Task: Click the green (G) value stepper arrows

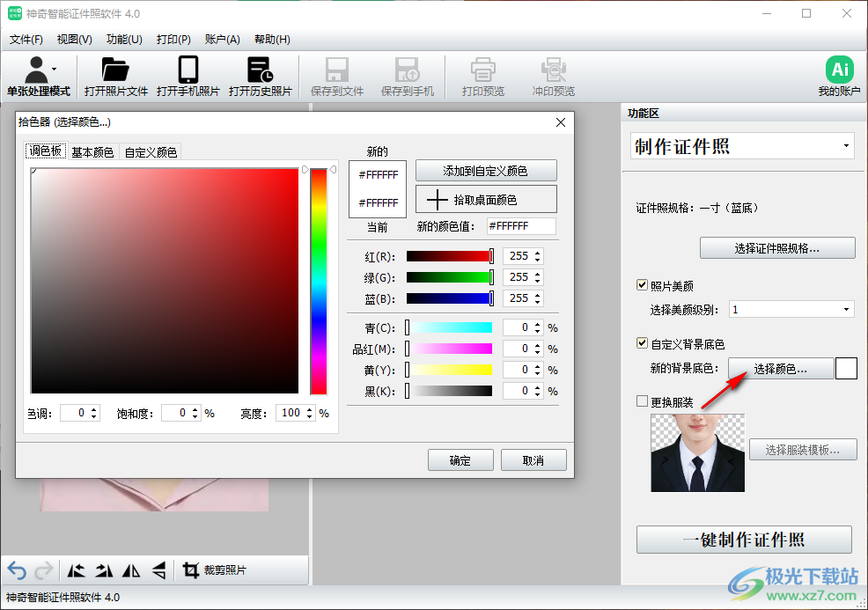Action: click(x=538, y=276)
